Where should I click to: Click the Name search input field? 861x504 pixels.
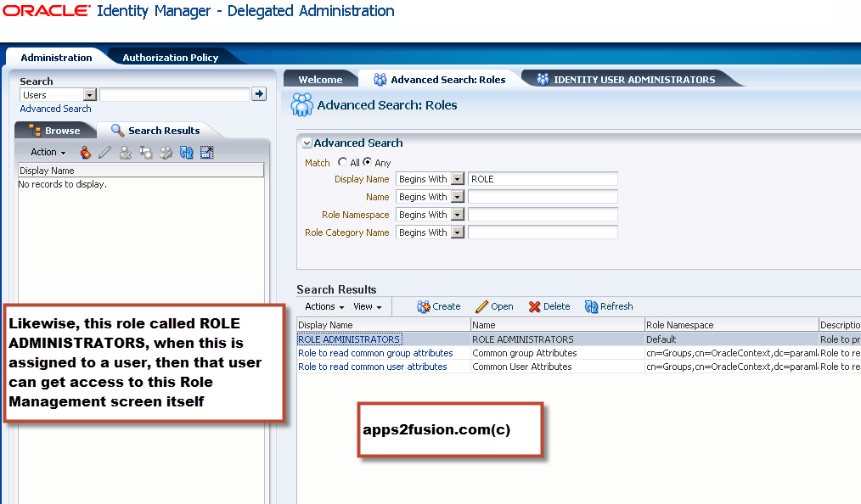coord(543,197)
